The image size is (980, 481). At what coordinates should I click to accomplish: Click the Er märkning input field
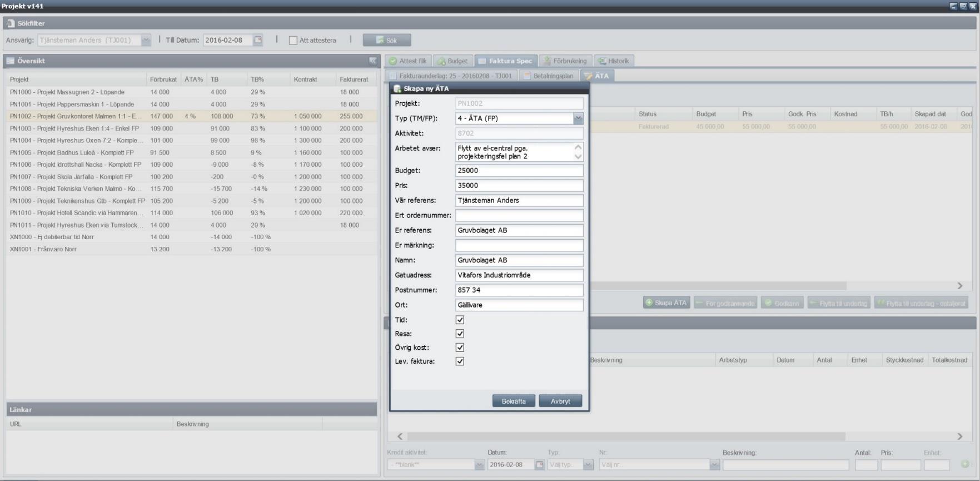[x=519, y=245]
